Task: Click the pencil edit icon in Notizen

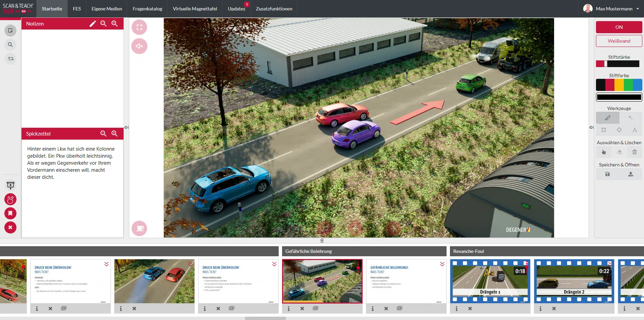Action: pos(93,24)
